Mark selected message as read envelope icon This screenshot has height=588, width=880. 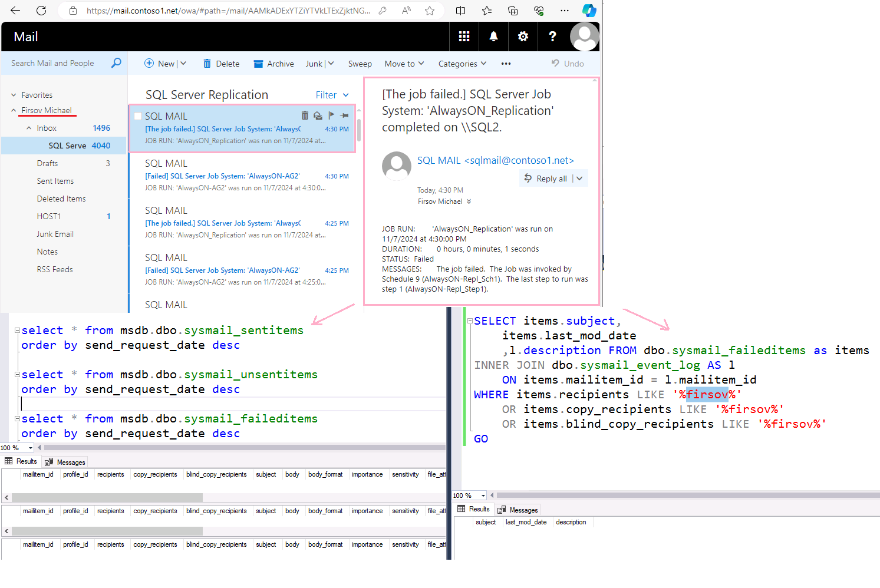318,115
